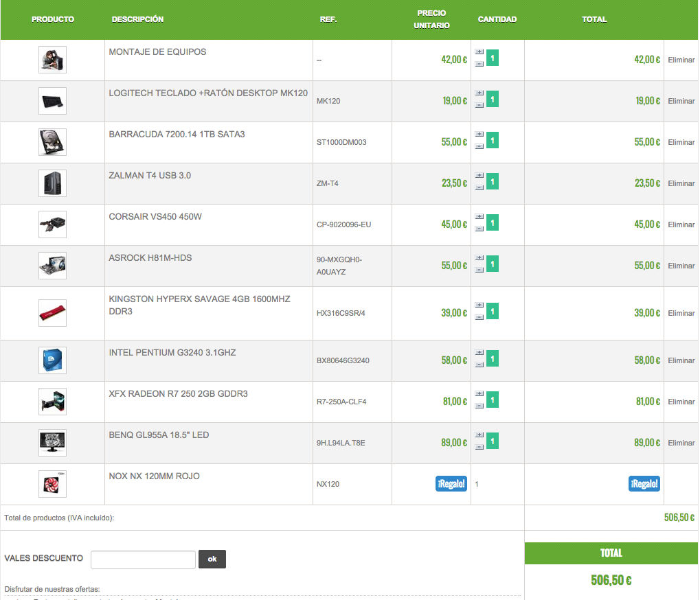This screenshot has width=700, height=600.
Task: Decrease quantity for CORSAIR VS450 power supply
Action: coord(479,229)
